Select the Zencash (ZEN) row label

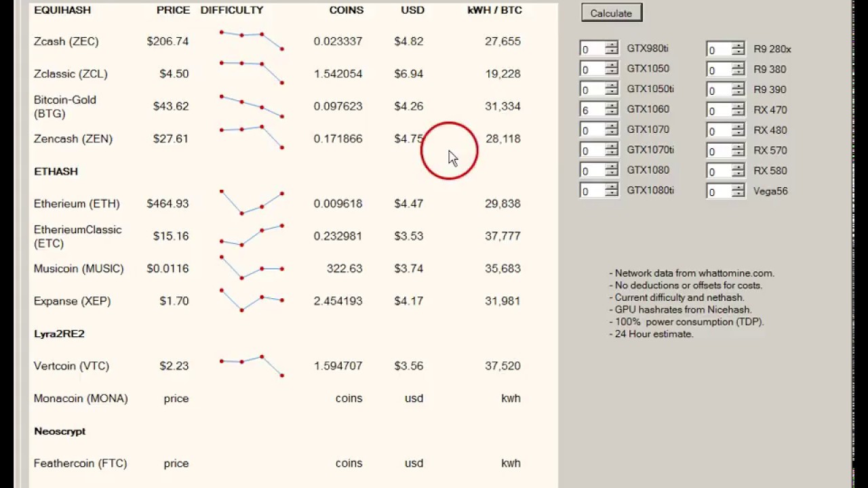click(73, 139)
